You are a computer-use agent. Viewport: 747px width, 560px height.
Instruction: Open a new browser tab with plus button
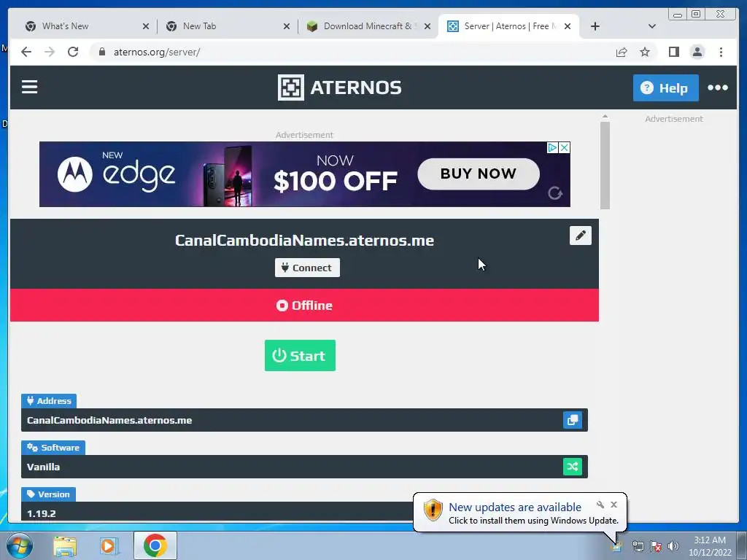[595, 26]
